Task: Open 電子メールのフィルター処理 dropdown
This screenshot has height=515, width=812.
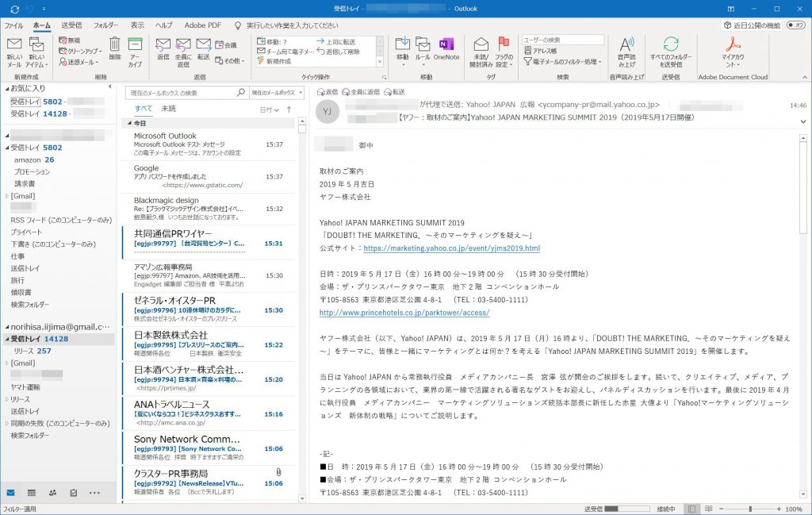Action: coord(562,62)
